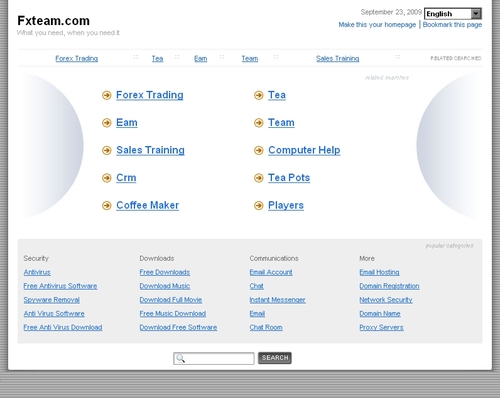Open Free Anti Virus Download link
Viewport: 500px width, 398px height.
coord(63,327)
